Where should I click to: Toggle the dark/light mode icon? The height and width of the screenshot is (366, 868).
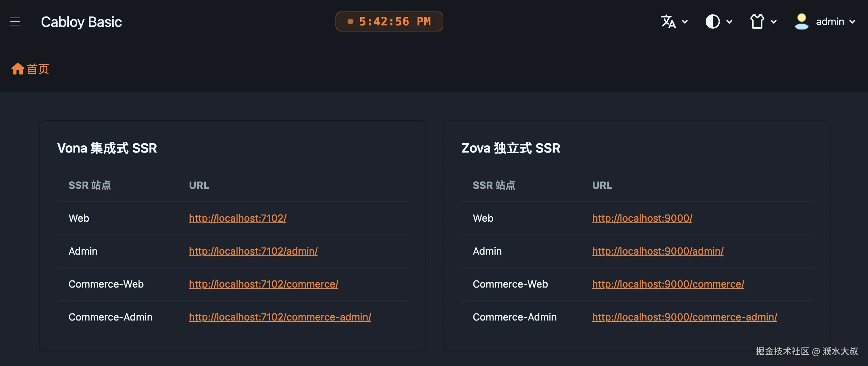(x=712, y=21)
